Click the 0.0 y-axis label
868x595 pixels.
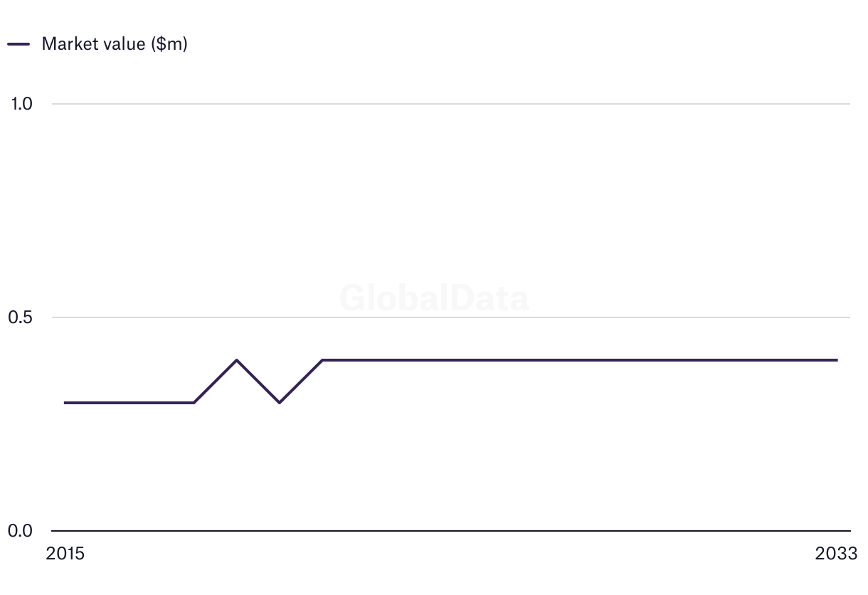pos(21,531)
